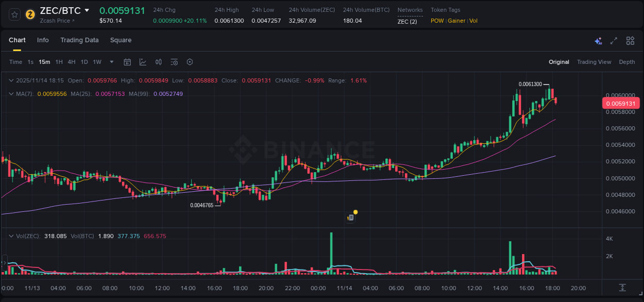Open the date range calendar picker

tap(127, 62)
